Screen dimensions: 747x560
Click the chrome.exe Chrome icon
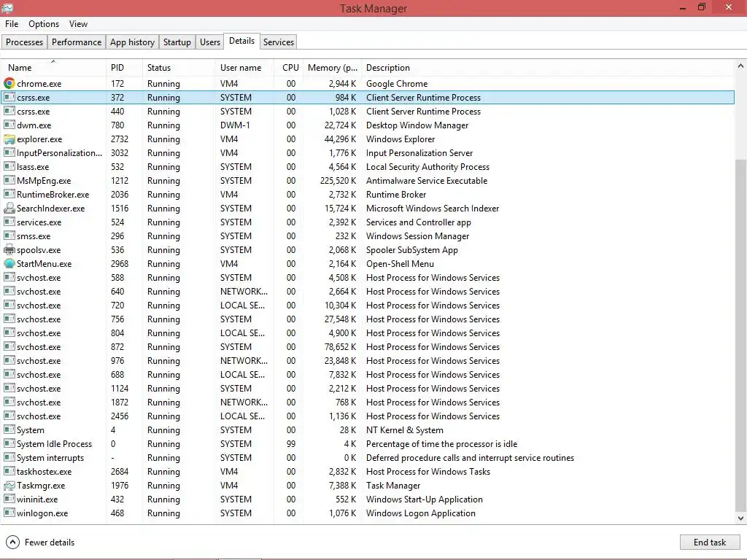(9, 83)
